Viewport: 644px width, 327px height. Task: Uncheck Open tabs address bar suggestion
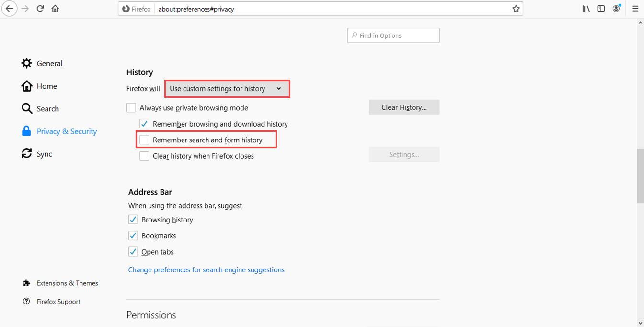[x=133, y=252]
